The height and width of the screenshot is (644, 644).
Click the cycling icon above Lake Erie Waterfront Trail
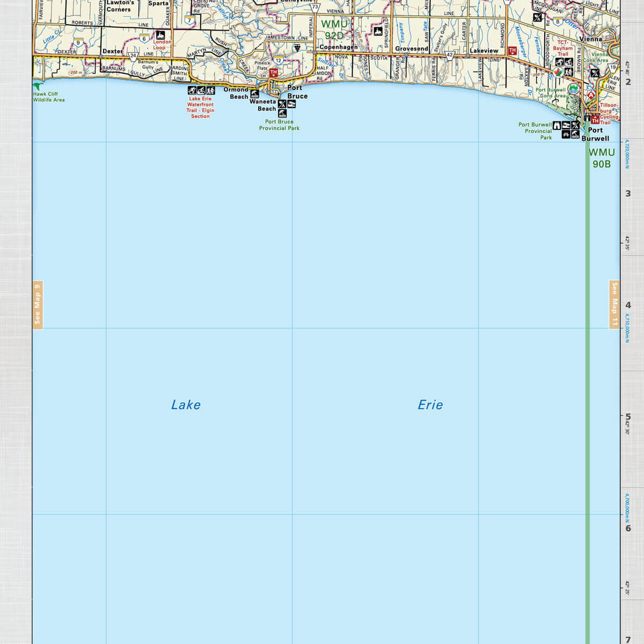click(201, 91)
